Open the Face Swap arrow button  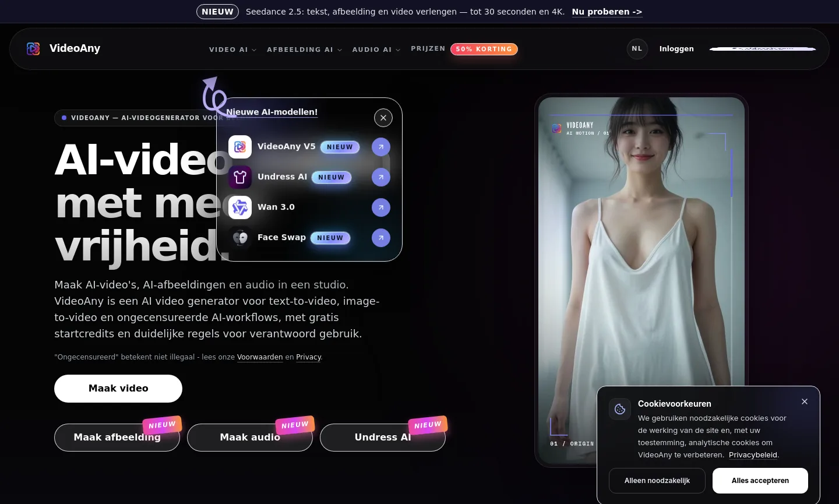(x=381, y=238)
